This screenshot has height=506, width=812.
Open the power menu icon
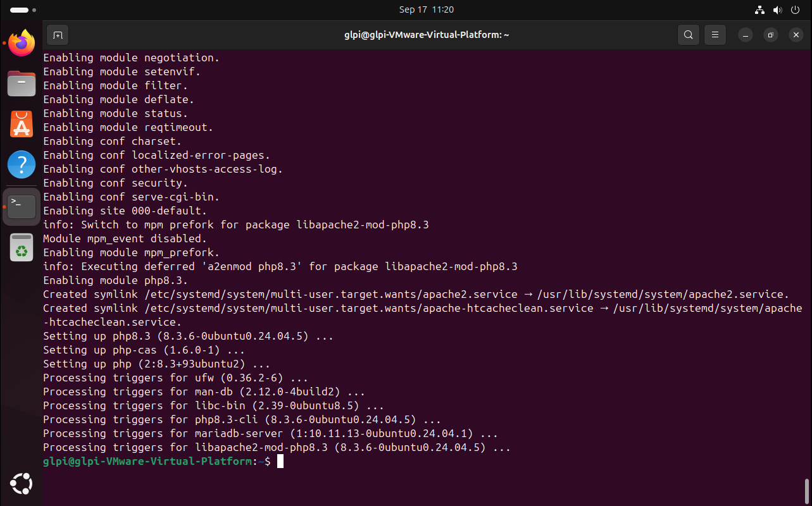[796, 10]
